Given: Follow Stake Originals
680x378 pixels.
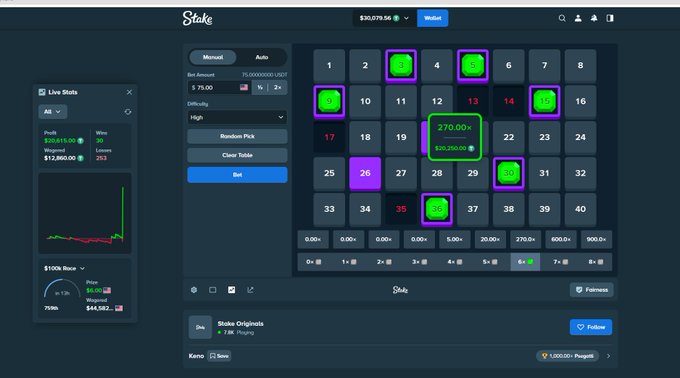Looking at the screenshot, I should coord(591,327).
